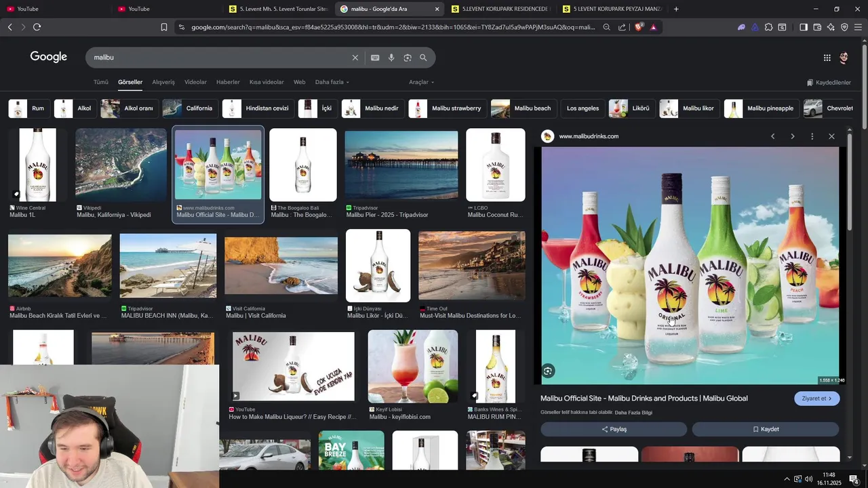The width and height of the screenshot is (868, 488).
Task: Open Malibu Official Site title link
Action: tap(644, 399)
